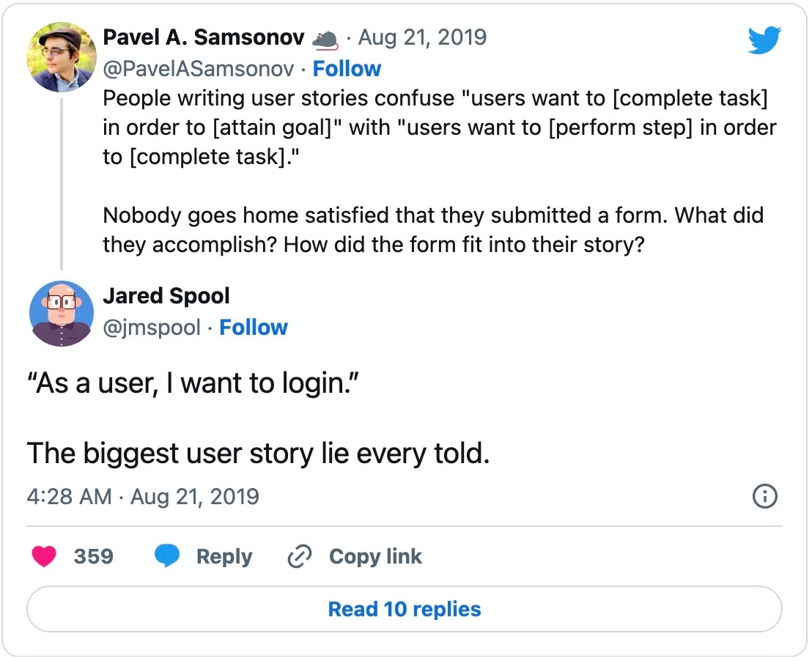Screen dimensions: 812x661
Task: Click Pavel A. Samsonov's profile avatar
Action: coord(61,57)
